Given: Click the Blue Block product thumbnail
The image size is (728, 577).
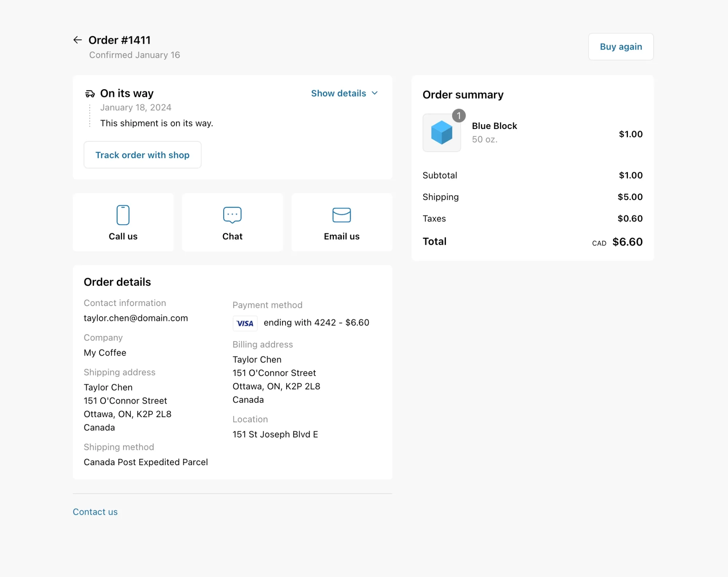Looking at the screenshot, I should (x=442, y=133).
